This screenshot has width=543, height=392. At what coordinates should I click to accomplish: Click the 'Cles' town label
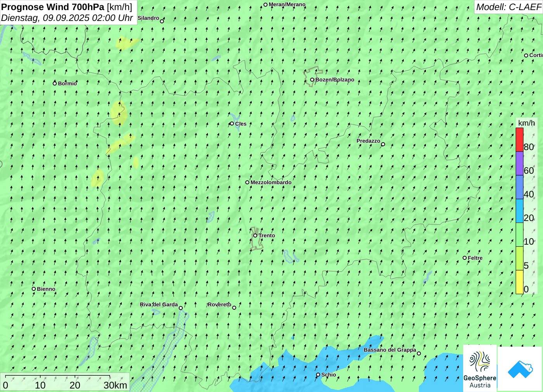click(241, 124)
